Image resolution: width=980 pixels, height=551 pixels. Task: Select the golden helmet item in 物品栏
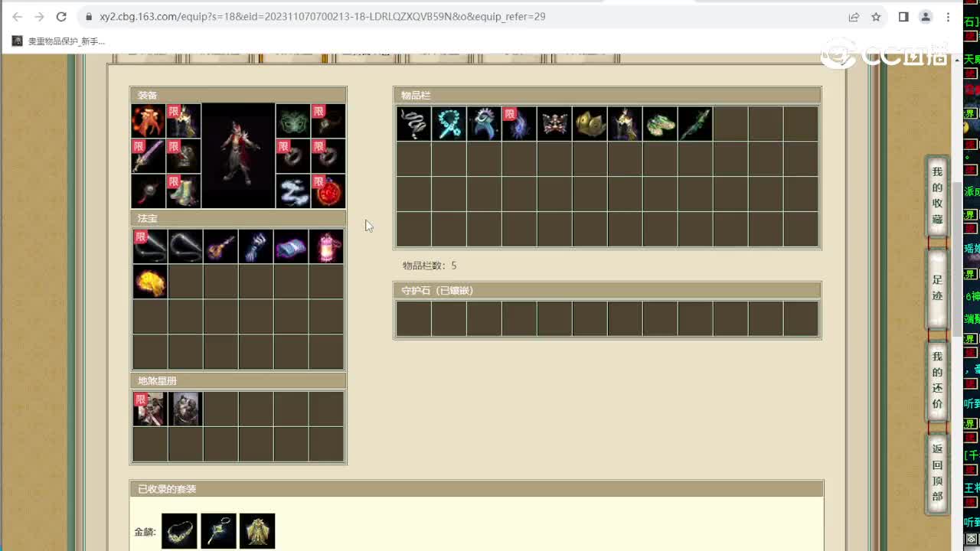point(625,124)
